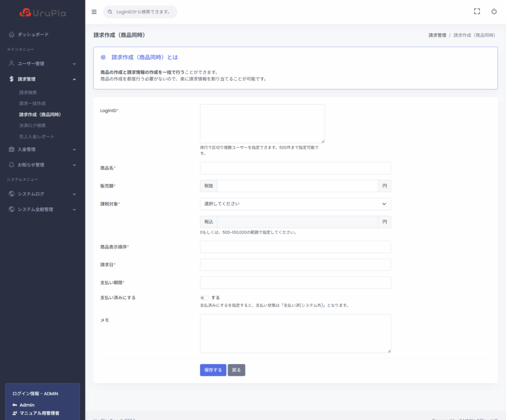This screenshot has width=506, height=420.
Task: Go to 決済ログ検索 page
Action: [32, 126]
